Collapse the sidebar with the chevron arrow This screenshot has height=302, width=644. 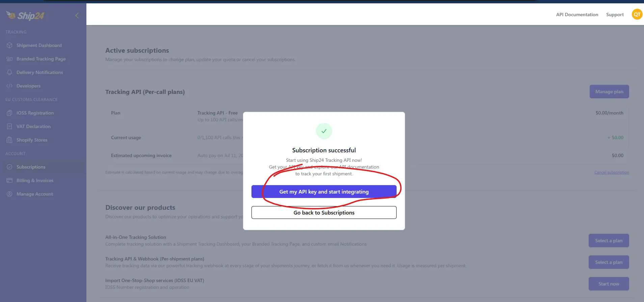tap(77, 16)
